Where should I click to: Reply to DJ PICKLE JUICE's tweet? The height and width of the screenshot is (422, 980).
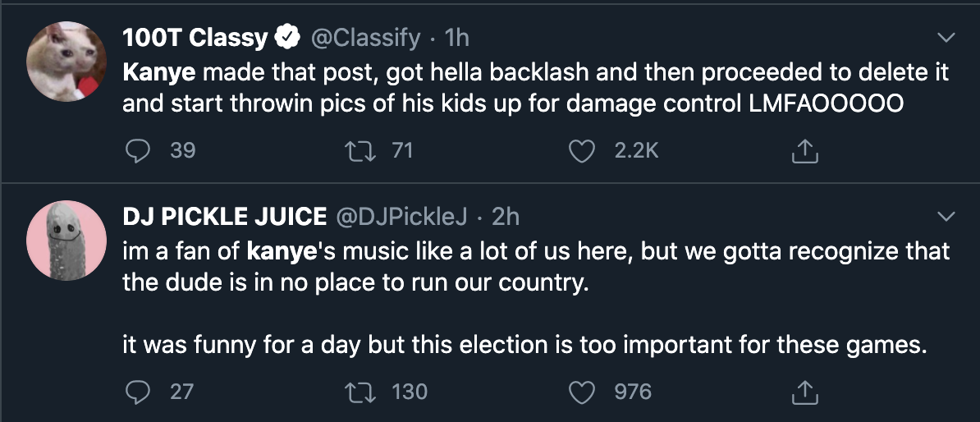(136, 392)
